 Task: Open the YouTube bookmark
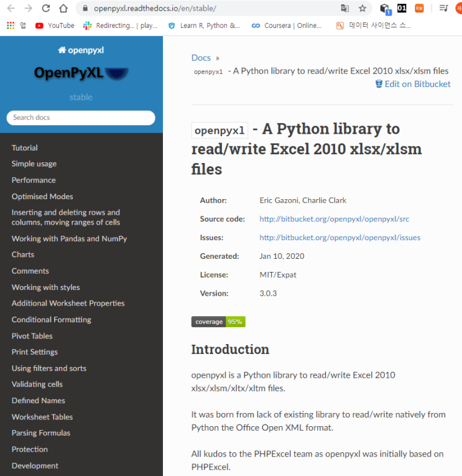coord(55,26)
